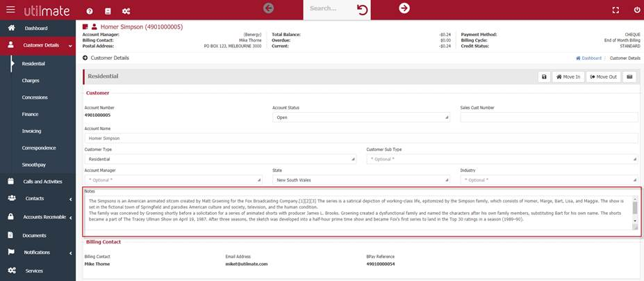This screenshot has height=281, width=644.
Task: Click the search history undo icon
Action: [x=362, y=9]
